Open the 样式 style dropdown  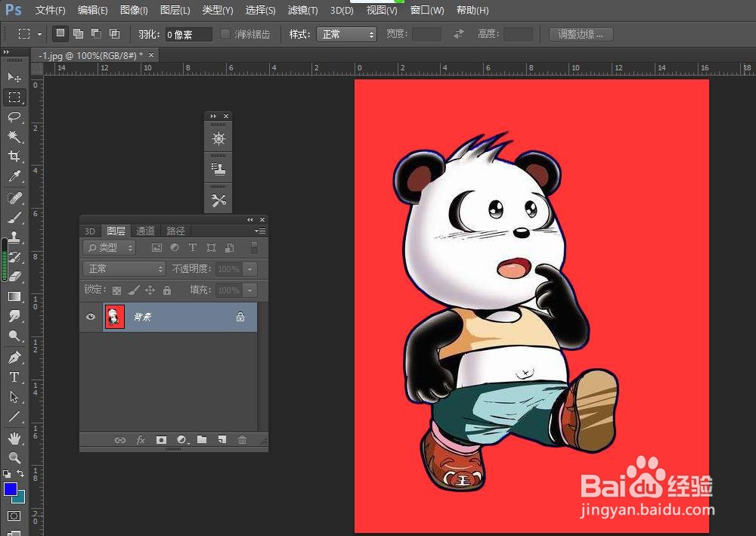(x=346, y=34)
